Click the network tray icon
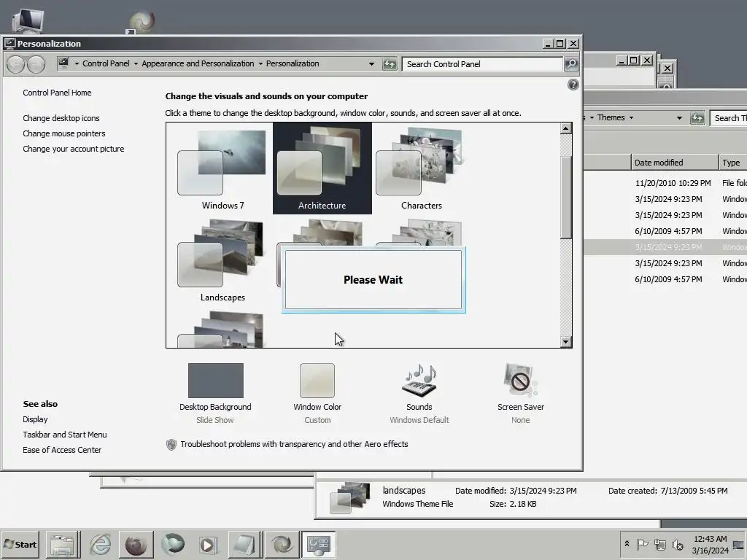This screenshot has height=560, width=747. (659, 544)
